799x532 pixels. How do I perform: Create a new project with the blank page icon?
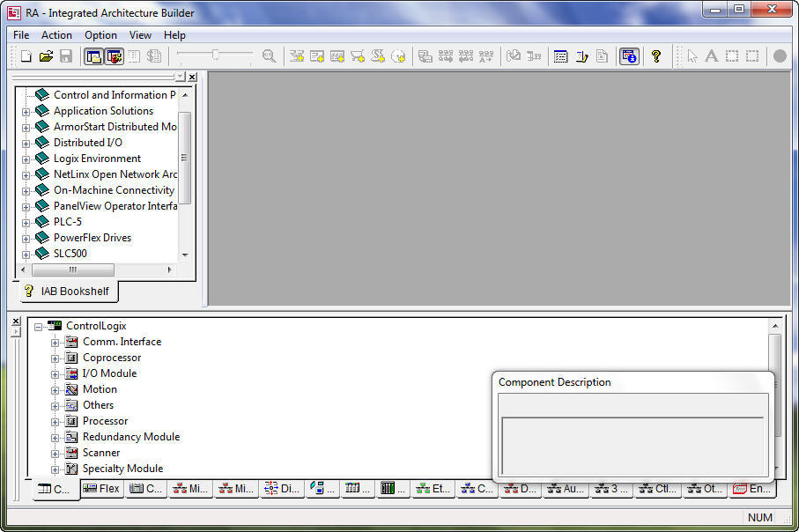click(x=26, y=56)
